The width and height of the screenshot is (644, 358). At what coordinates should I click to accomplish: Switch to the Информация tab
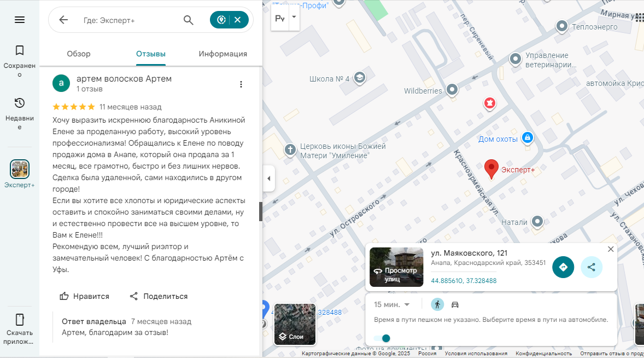(x=223, y=54)
